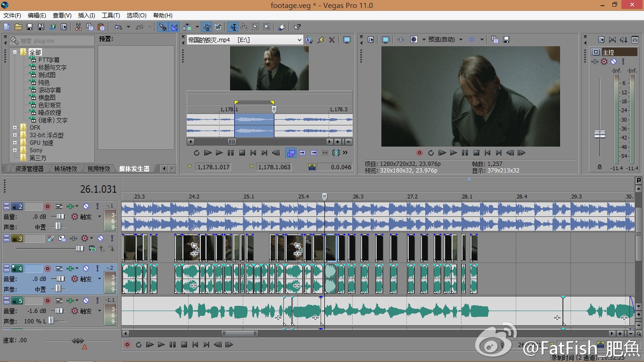Click the Cut scissors icon in toolbar
The width and height of the screenshot is (644, 362).
78,27
